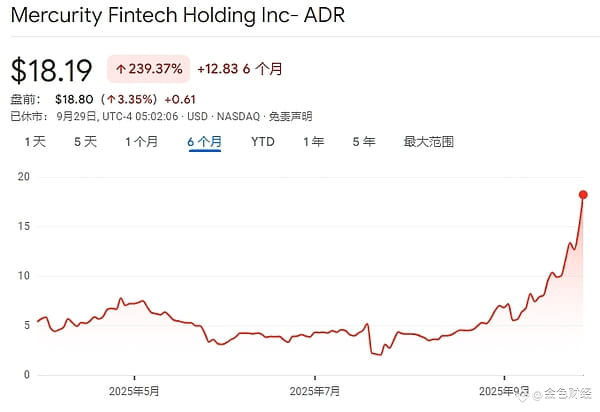Click the watermark logo icon at bottom

click(x=522, y=396)
